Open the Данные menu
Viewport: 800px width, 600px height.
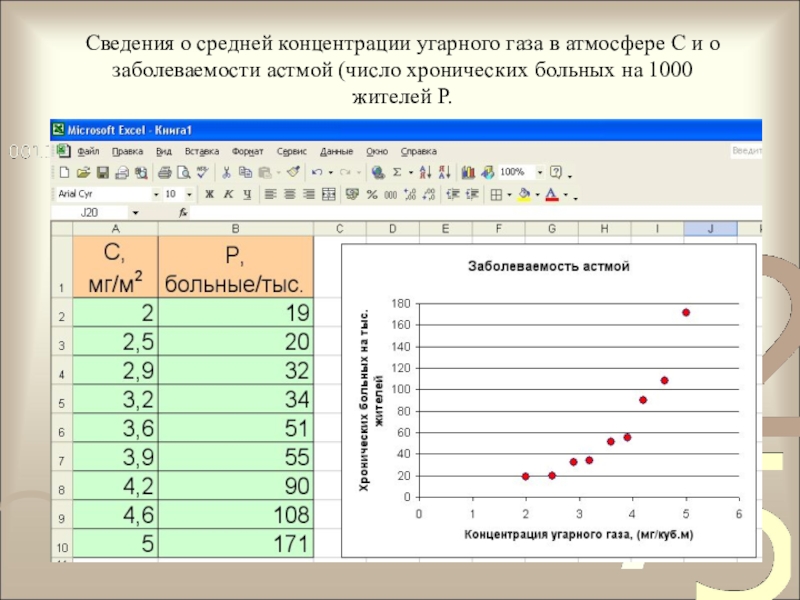[x=337, y=152]
